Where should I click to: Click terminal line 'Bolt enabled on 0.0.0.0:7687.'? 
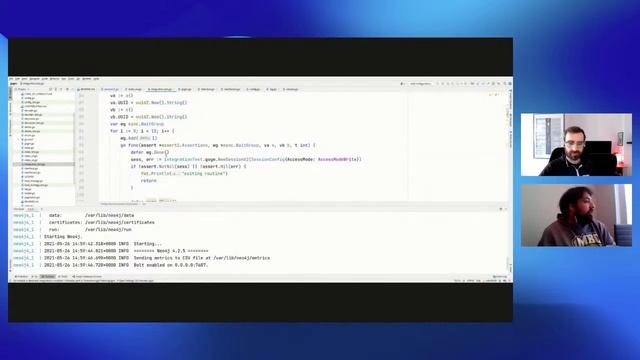(x=171, y=265)
